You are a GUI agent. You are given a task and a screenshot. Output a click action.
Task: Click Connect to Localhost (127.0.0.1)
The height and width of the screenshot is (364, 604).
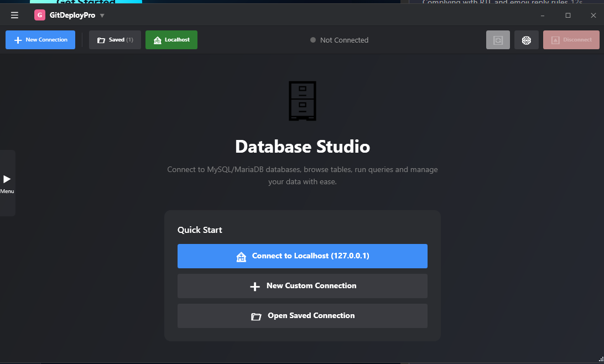tap(302, 256)
